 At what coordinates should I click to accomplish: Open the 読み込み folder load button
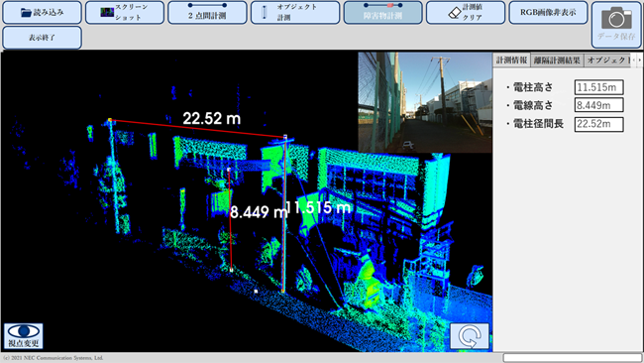pyautogui.click(x=42, y=12)
